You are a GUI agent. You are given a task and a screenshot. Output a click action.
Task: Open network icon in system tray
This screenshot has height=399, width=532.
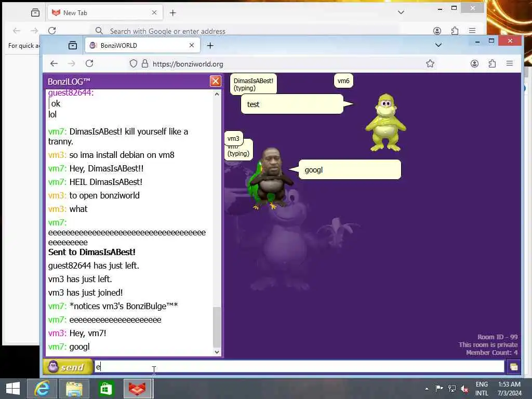[451, 389]
